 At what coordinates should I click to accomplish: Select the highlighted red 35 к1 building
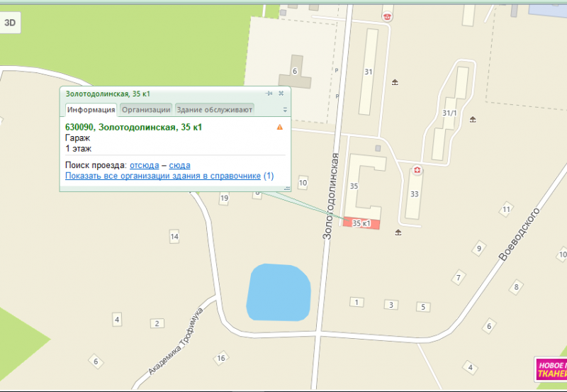click(361, 224)
